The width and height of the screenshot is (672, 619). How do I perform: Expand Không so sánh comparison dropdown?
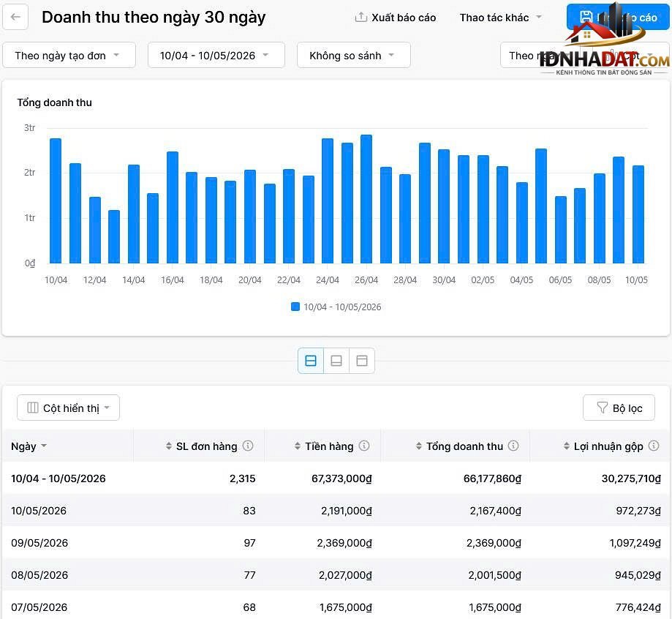(354, 56)
